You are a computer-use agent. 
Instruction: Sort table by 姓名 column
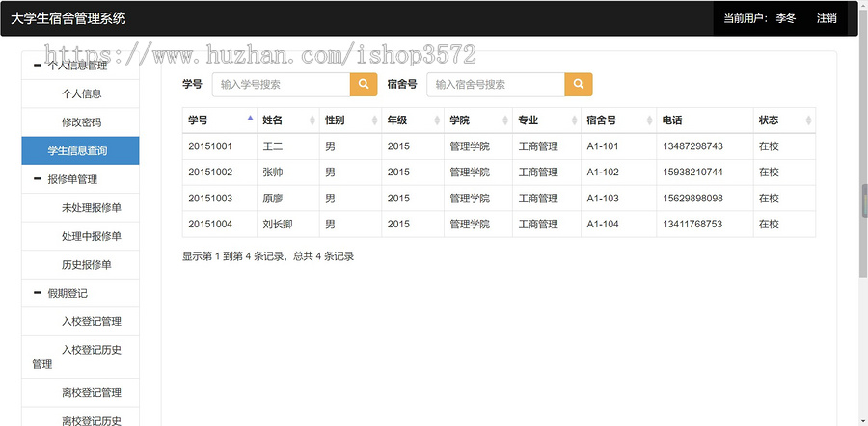287,120
